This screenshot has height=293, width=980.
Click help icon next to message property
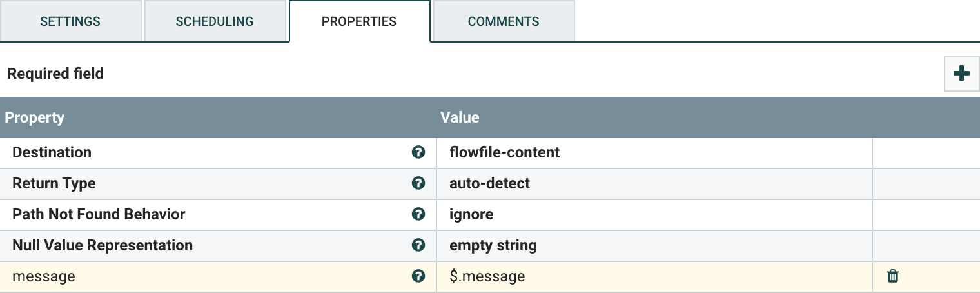[x=418, y=277]
